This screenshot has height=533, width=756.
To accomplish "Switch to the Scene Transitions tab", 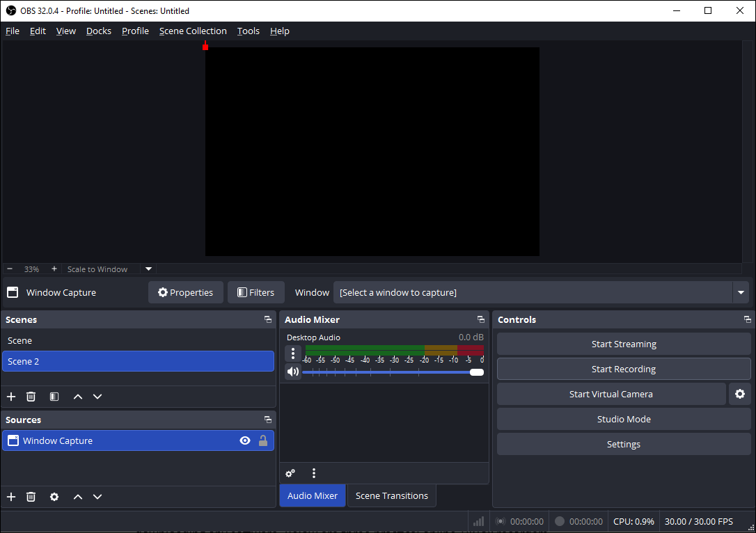I will click(x=391, y=495).
